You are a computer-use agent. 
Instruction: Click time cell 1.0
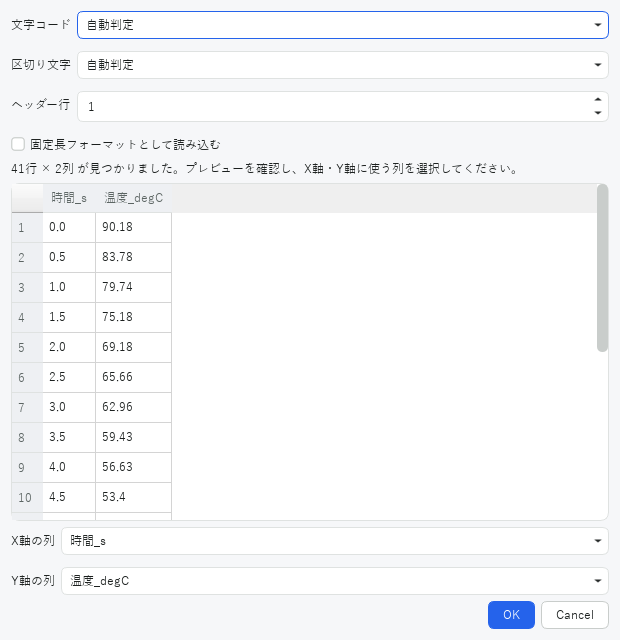69,287
